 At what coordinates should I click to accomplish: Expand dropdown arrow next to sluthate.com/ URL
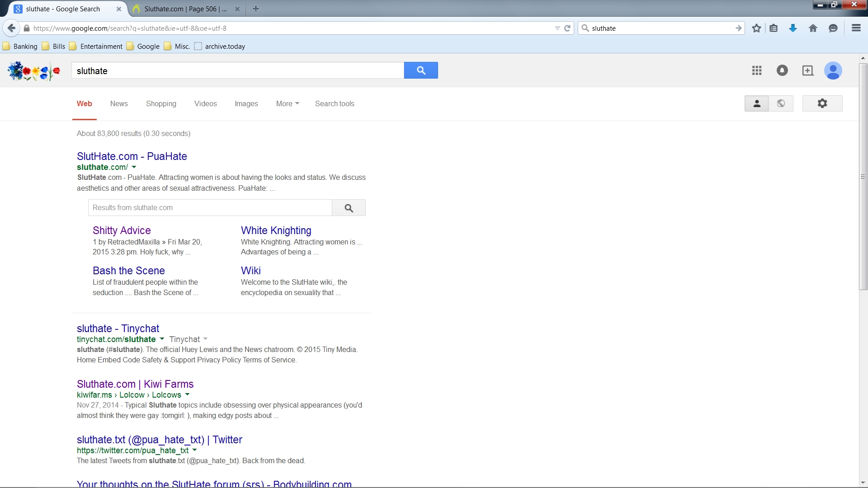(x=134, y=167)
